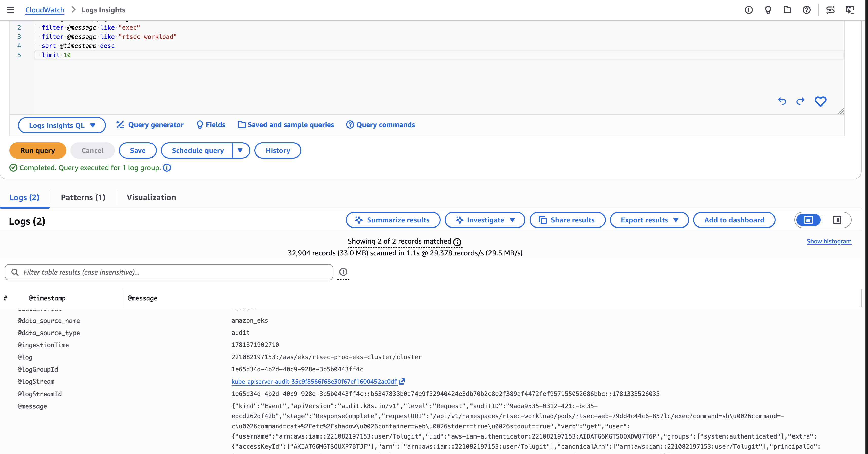Click Share results
Screen dimensions: 868x454
click(568, 220)
